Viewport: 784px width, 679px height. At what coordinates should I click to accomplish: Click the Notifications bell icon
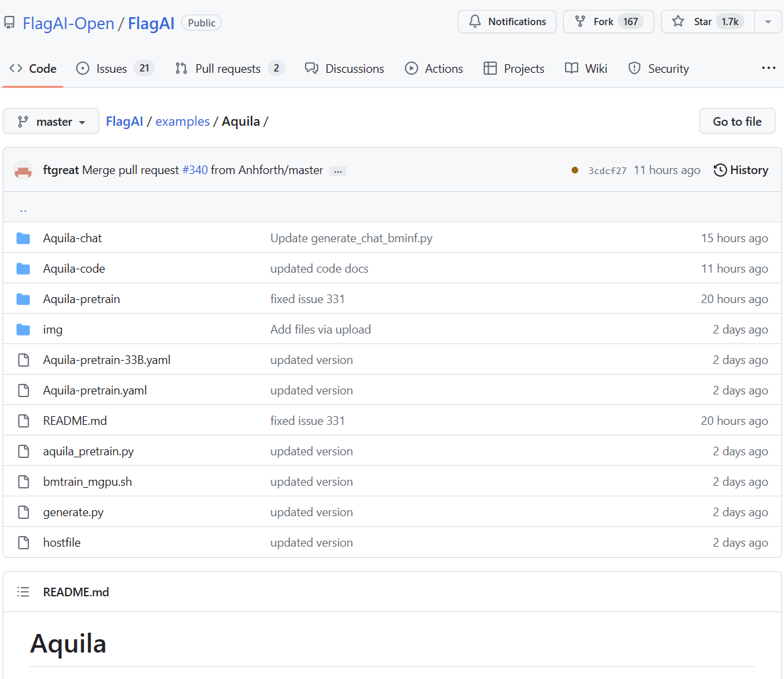(475, 21)
